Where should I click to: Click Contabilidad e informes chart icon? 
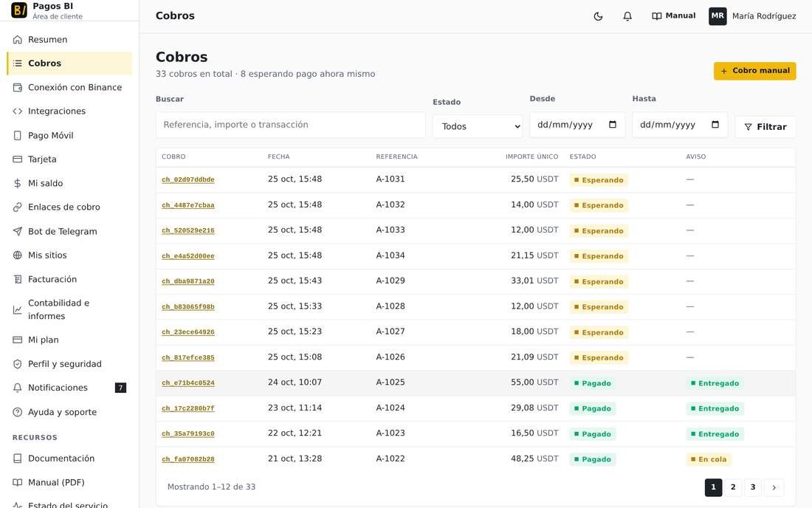(x=18, y=309)
